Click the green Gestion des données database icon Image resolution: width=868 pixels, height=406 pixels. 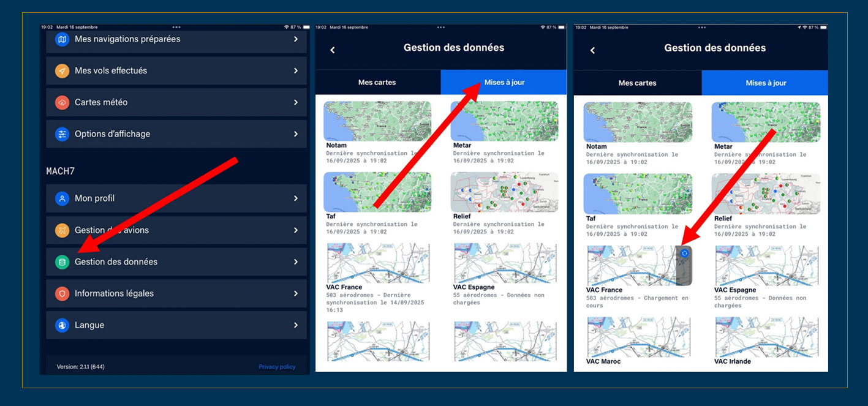click(x=62, y=262)
